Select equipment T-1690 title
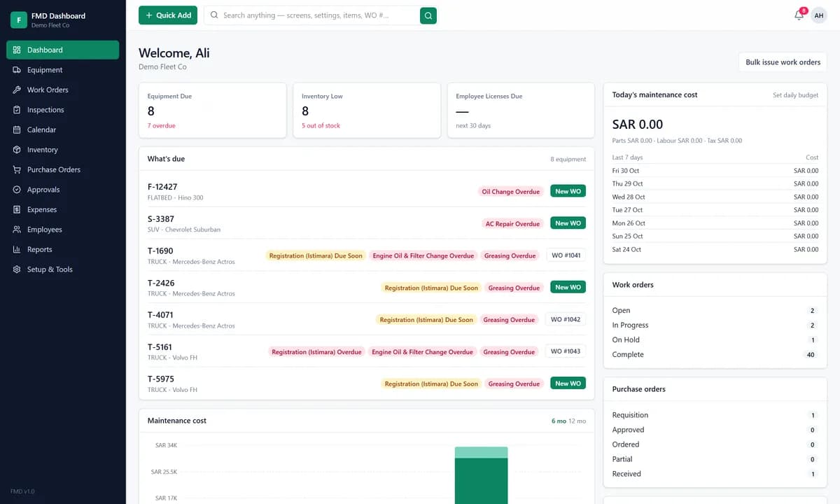 [160, 251]
